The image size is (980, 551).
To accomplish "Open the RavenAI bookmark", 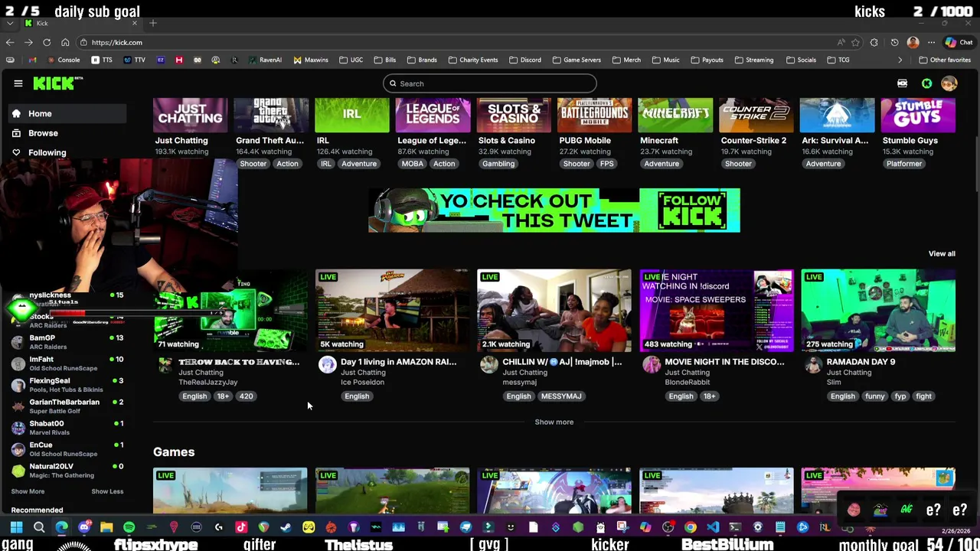I will pos(265,60).
